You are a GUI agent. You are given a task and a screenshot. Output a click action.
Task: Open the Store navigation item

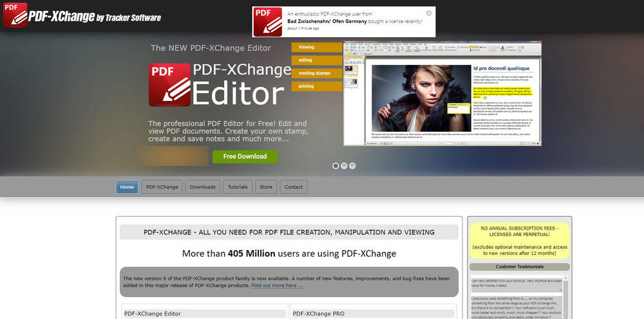click(x=266, y=187)
